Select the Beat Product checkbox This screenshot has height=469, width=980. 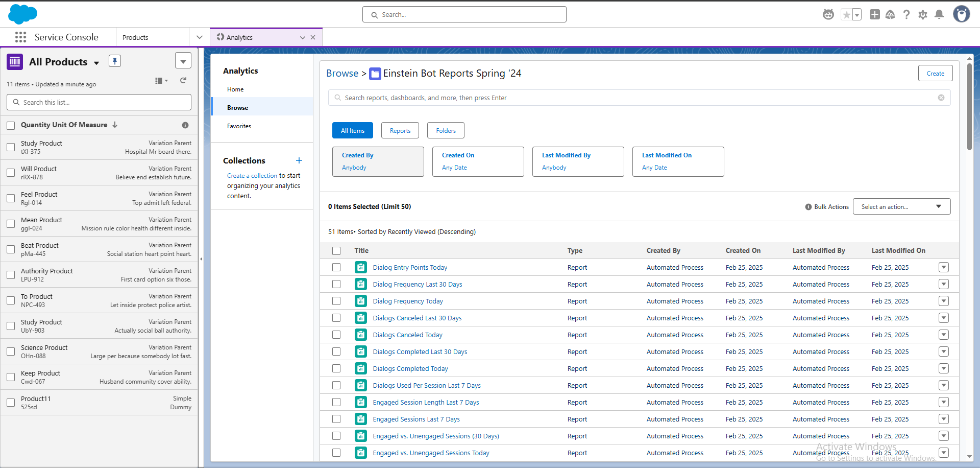click(11, 249)
